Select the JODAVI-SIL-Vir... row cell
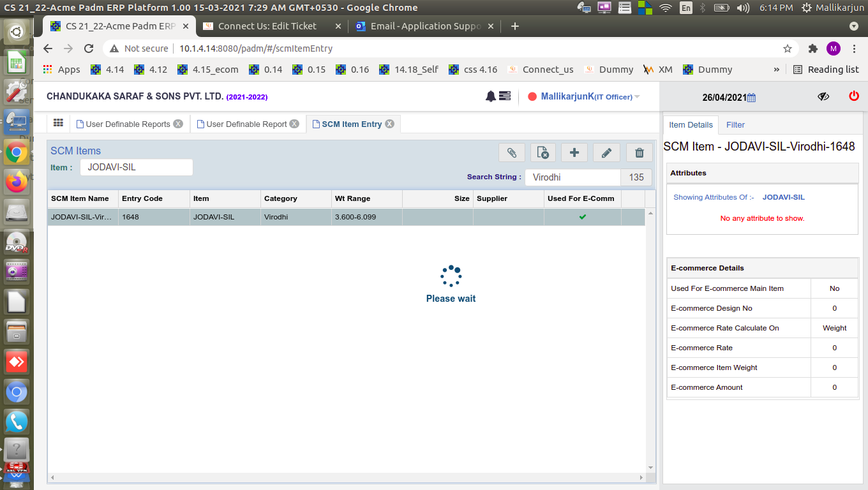 pos(83,217)
